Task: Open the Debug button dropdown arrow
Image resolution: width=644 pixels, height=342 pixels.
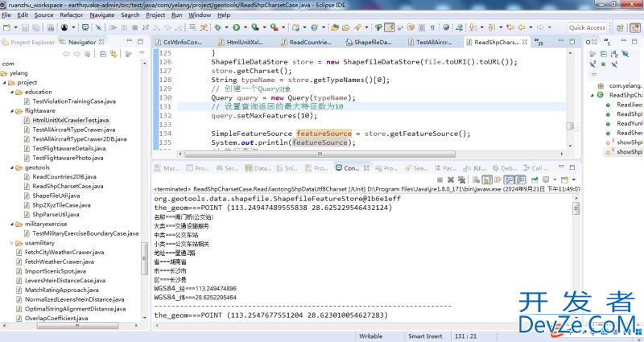Action: point(226,27)
